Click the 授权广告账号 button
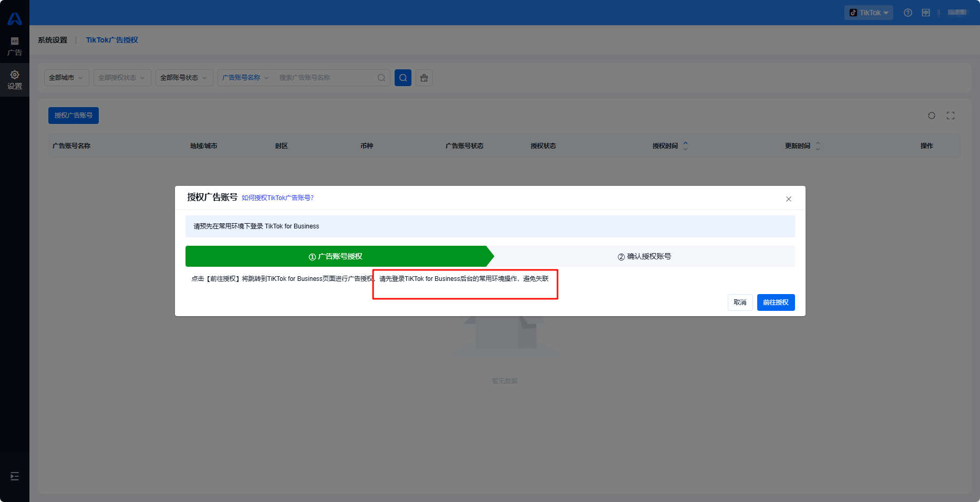The height and width of the screenshot is (502, 980). pos(74,116)
